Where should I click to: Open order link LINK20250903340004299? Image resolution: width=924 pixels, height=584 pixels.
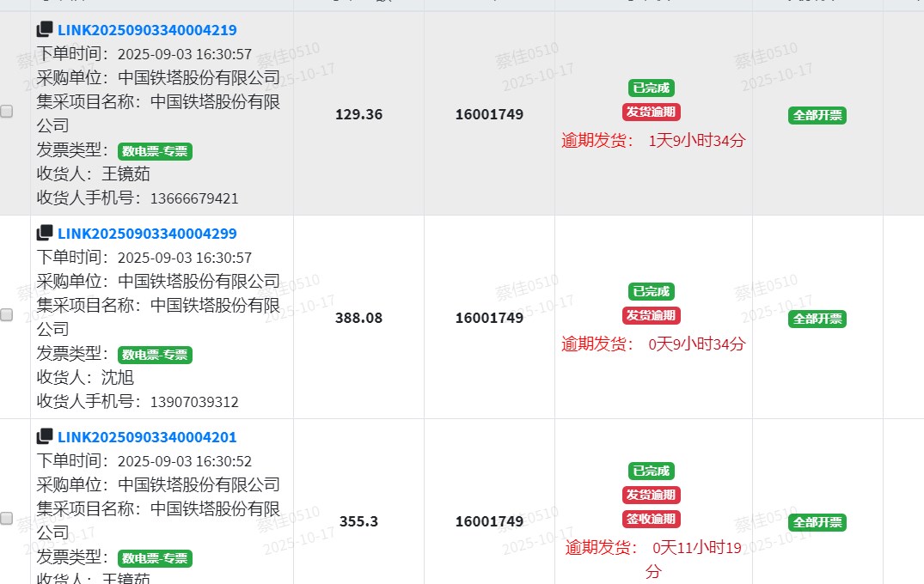(x=147, y=234)
